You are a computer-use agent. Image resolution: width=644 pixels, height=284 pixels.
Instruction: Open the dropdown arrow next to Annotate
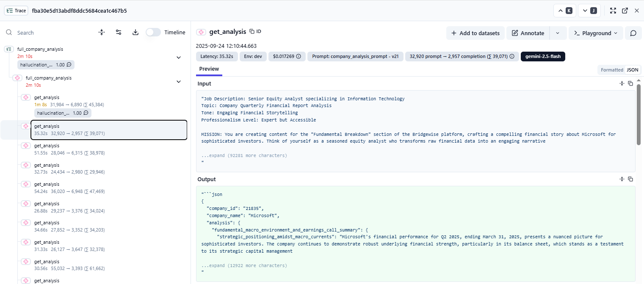pos(558,33)
